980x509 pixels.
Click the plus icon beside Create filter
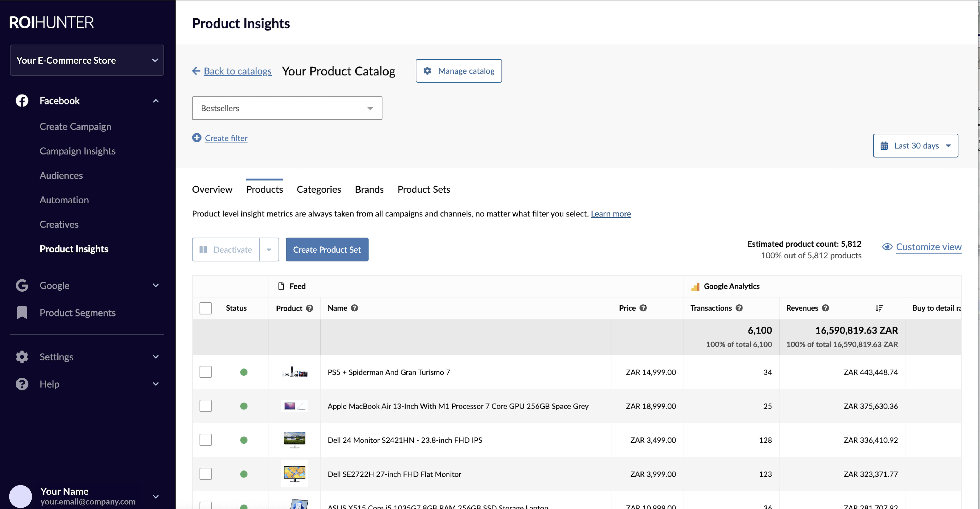(197, 138)
